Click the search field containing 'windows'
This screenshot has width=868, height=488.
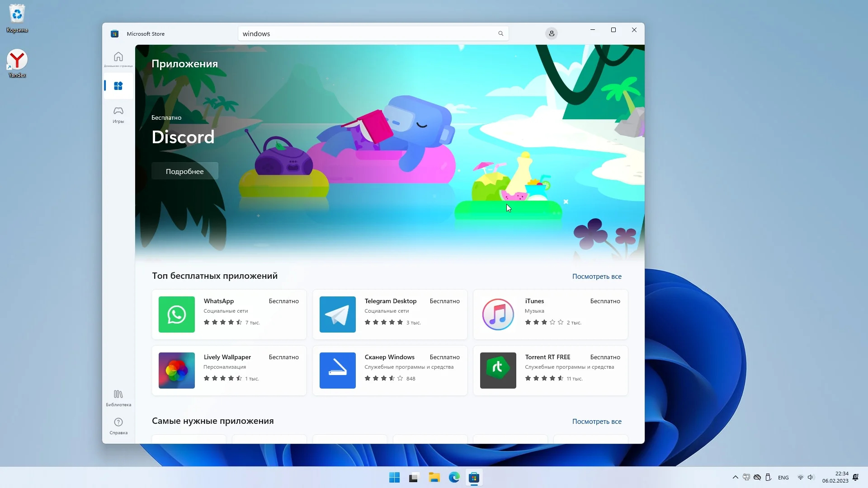tap(366, 33)
